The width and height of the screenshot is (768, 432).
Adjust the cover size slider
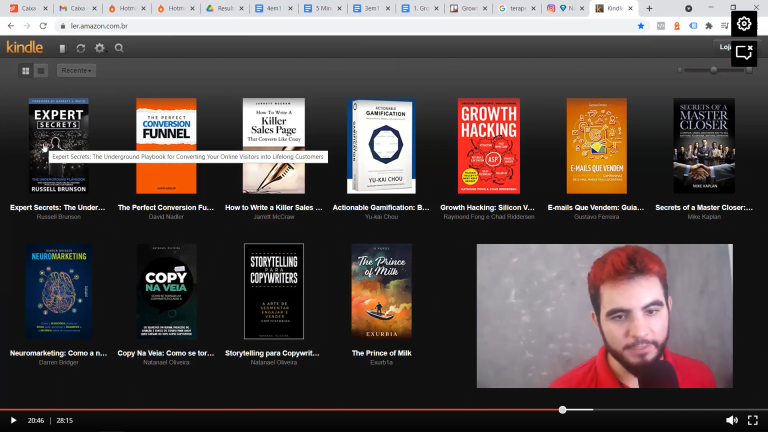tap(713, 70)
